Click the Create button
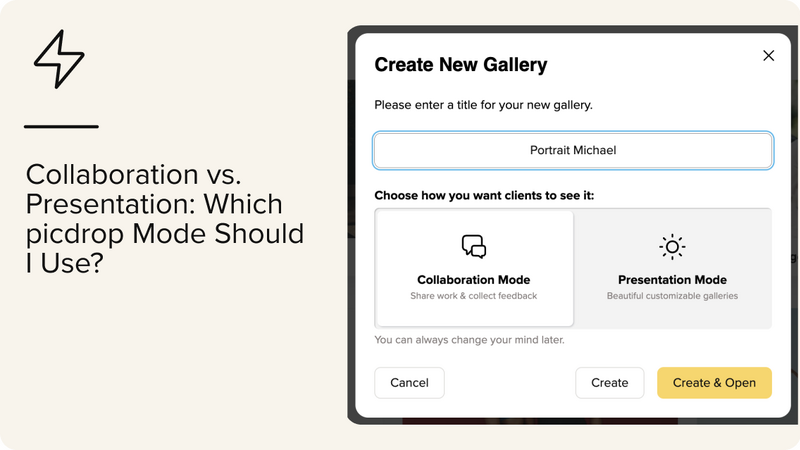Viewport: 800px width, 450px height. click(610, 383)
